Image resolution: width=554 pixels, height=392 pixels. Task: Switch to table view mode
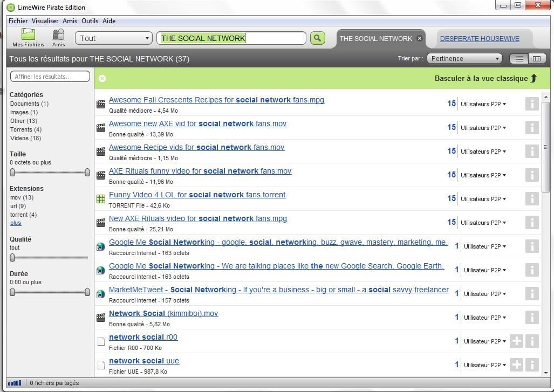click(x=536, y=59)
